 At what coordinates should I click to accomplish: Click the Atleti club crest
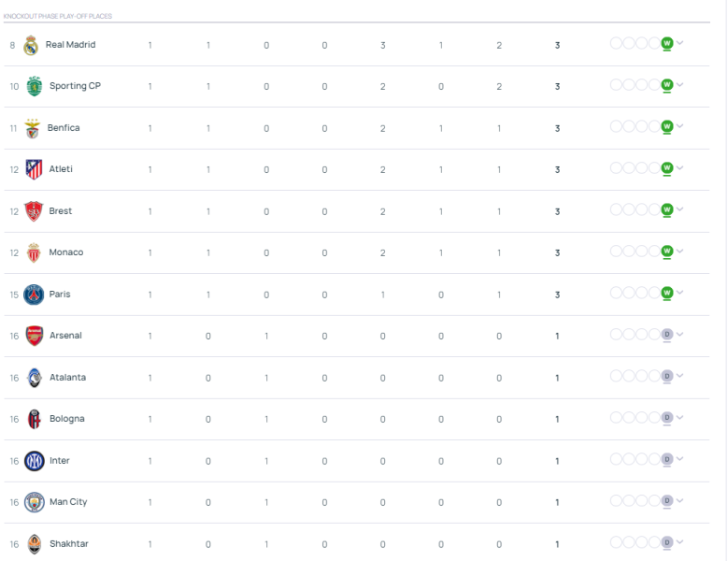coord(34,169)
